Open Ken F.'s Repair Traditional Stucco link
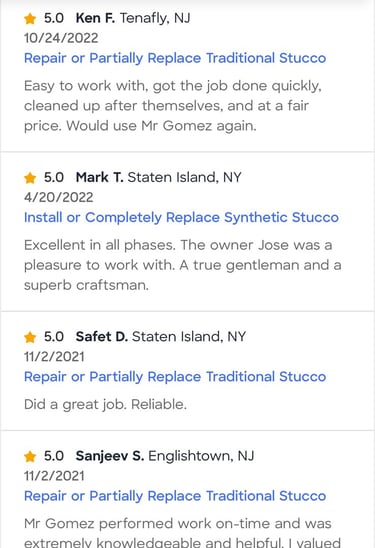Viewport: 375px width, 548px height. [x=175, y=58]
